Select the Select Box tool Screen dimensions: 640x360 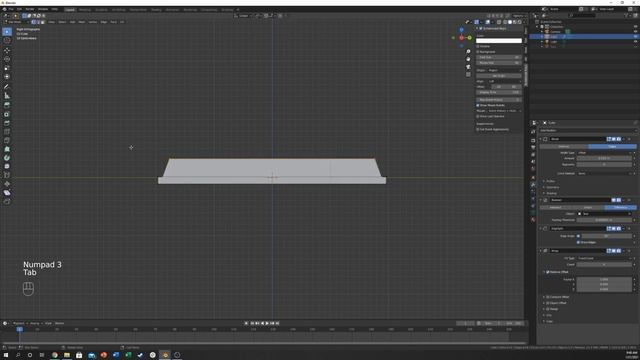coord(7,32)
